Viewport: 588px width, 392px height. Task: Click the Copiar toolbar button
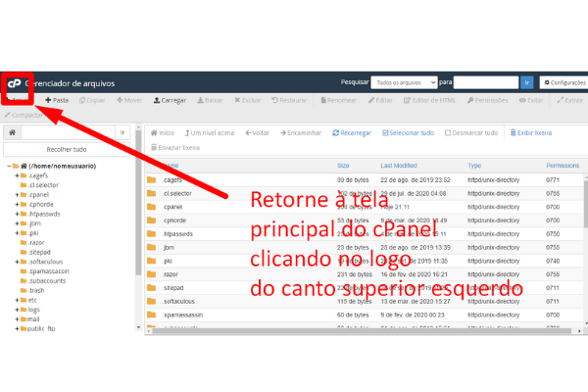tap(92, 100)
